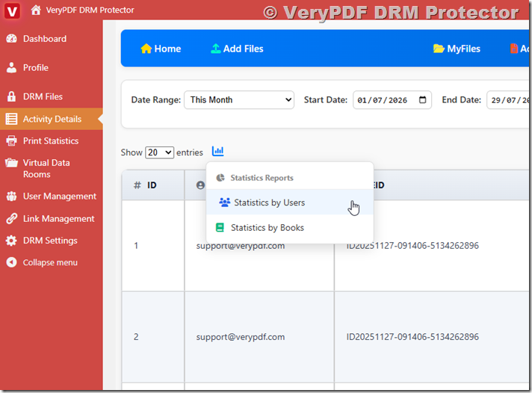The image size is (532, 393).
Task: Click the Virtual Data Rooms folder icon
Action: [x=11, y=163]
